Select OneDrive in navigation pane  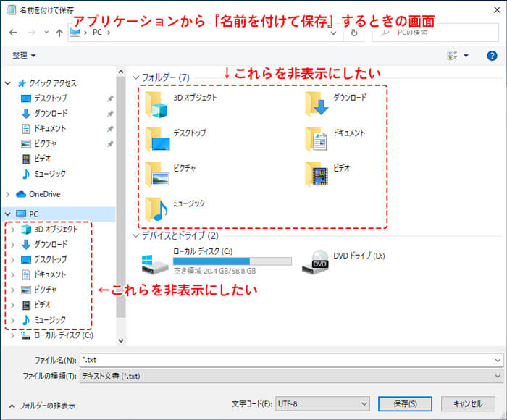click(38, 194)
